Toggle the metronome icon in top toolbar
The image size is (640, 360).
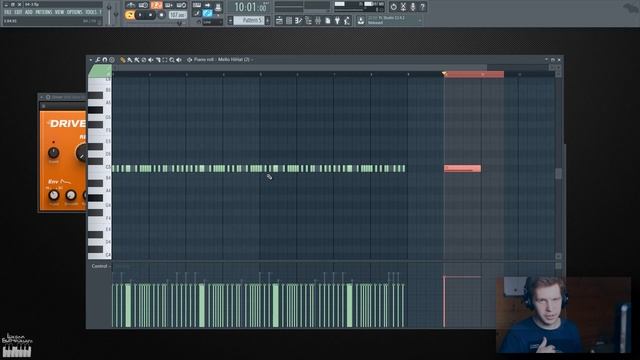pos(131,5)
